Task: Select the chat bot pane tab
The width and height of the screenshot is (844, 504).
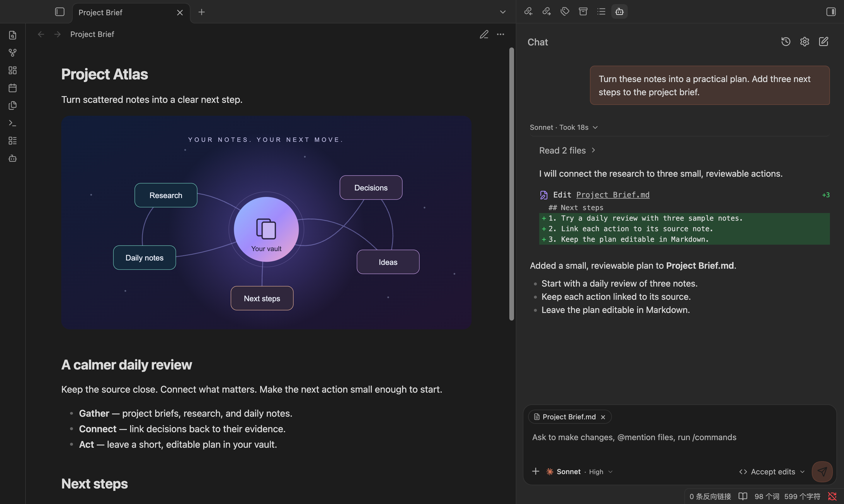Action: (619, 11)
